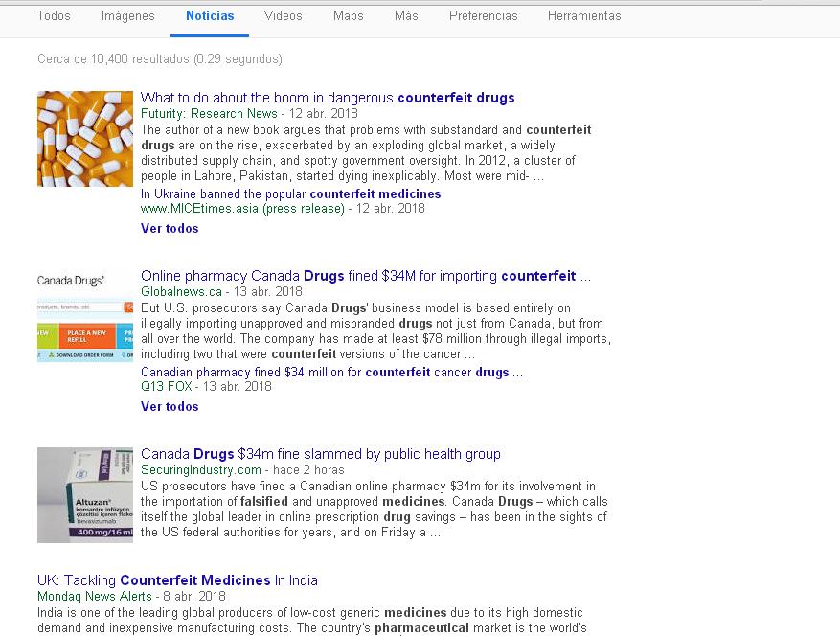Open the boom in counterfeit drugs article
The image size is (840, 636).
pos(328,98)
